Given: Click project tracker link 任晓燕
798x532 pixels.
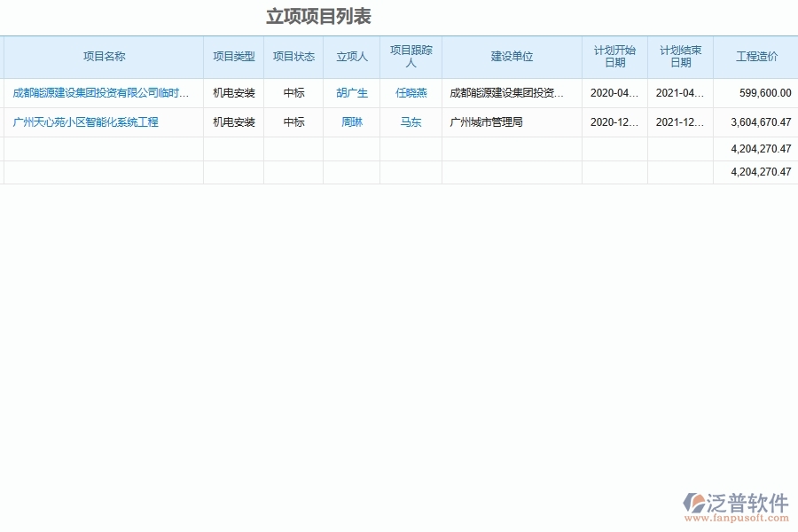Looking at the screenshot, I should pos(411,92).
